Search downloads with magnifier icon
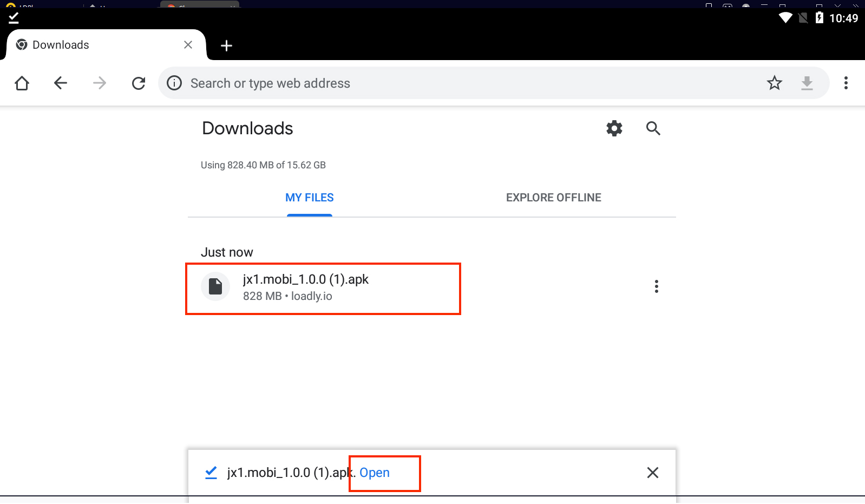Screen dimensions: 865x504 [x=653, y=129]
